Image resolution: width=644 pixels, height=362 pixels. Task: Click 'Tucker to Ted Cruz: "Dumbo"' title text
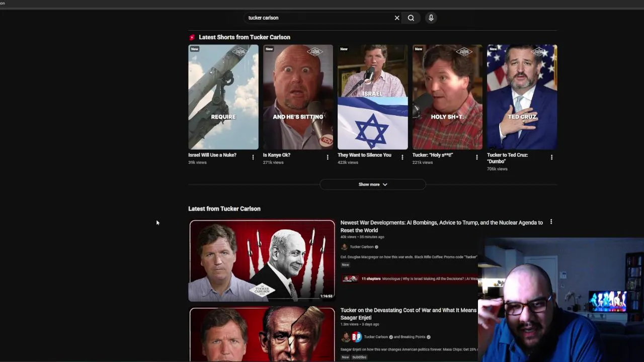[507, 158]
